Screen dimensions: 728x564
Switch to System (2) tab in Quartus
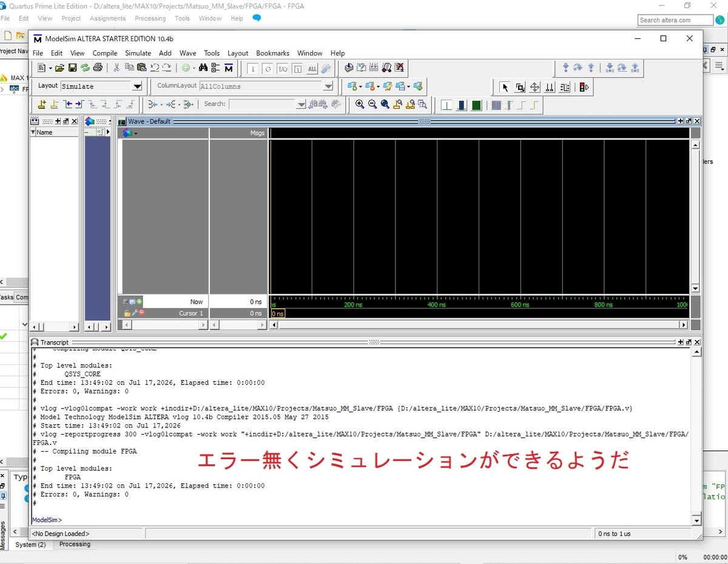pyautogui.click(x=30, y=545)
